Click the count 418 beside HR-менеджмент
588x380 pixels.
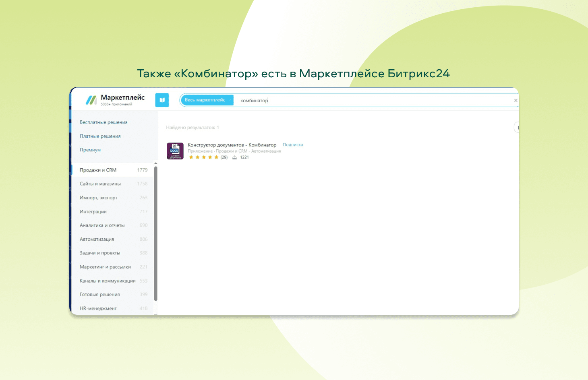(143, 308)
